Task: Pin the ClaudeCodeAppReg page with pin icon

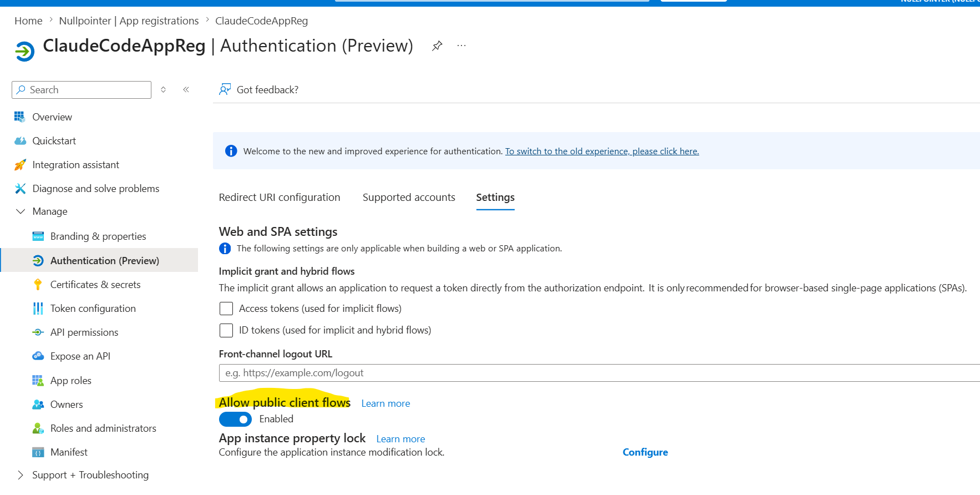Action: coord(437,46)
